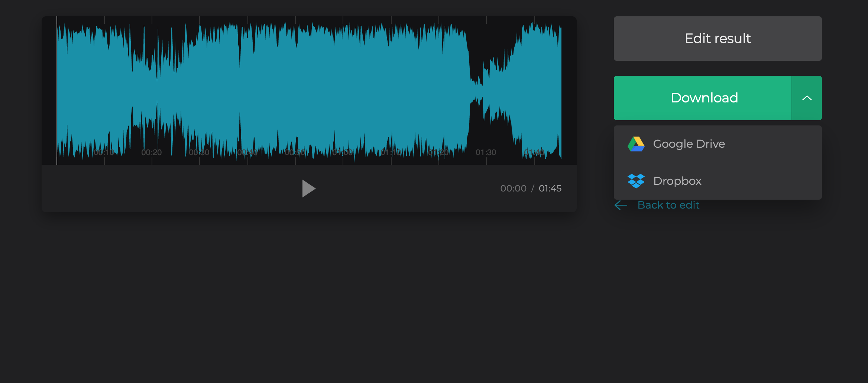Click the waveform at the 00:30 mark
Screen dimensions: 868x383
coord(199,89)
